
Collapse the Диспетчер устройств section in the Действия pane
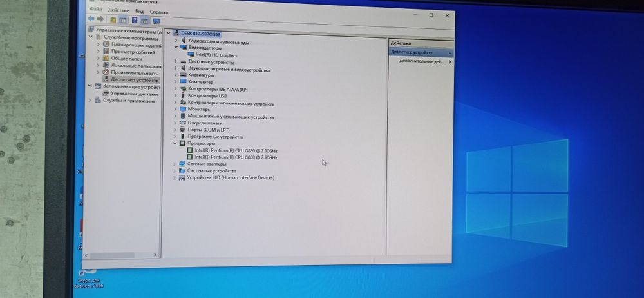450,53
